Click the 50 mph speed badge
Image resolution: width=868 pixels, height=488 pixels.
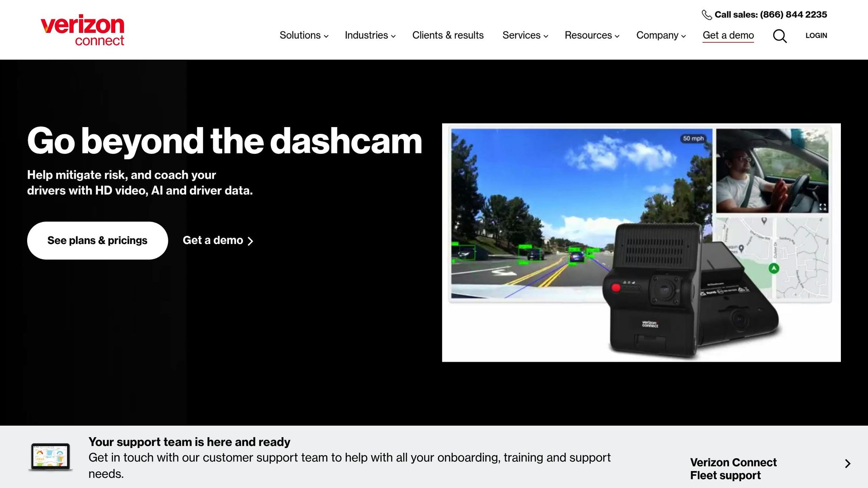pos(693,139)
